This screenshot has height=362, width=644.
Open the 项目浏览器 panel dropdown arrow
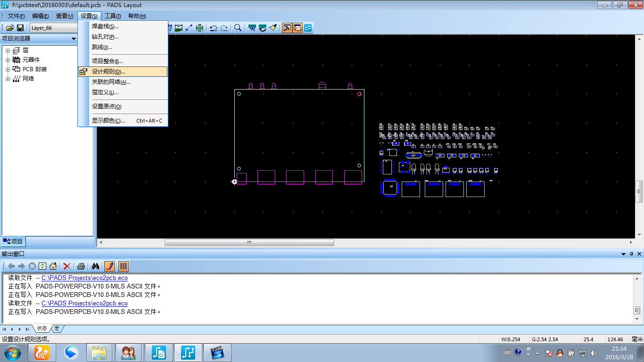[74, 39]
